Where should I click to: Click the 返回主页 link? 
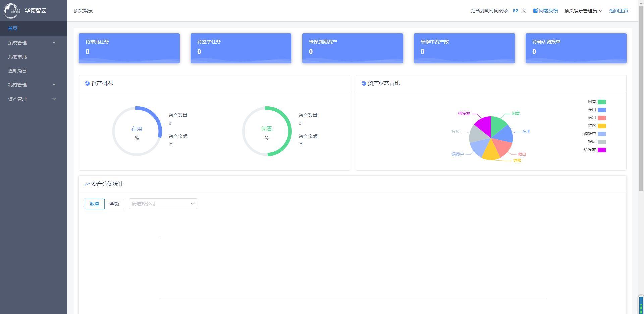point(619,11)
